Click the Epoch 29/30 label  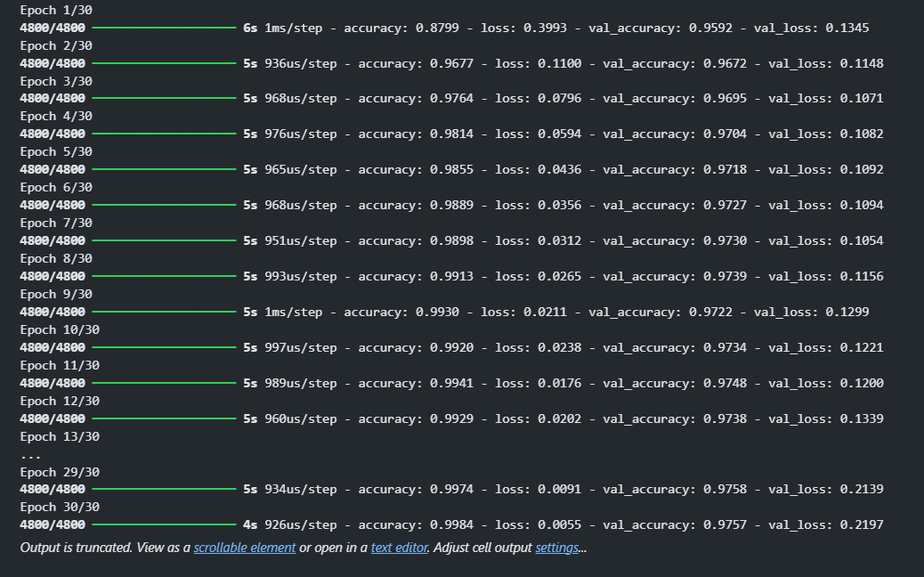click(x=60, y=472)
